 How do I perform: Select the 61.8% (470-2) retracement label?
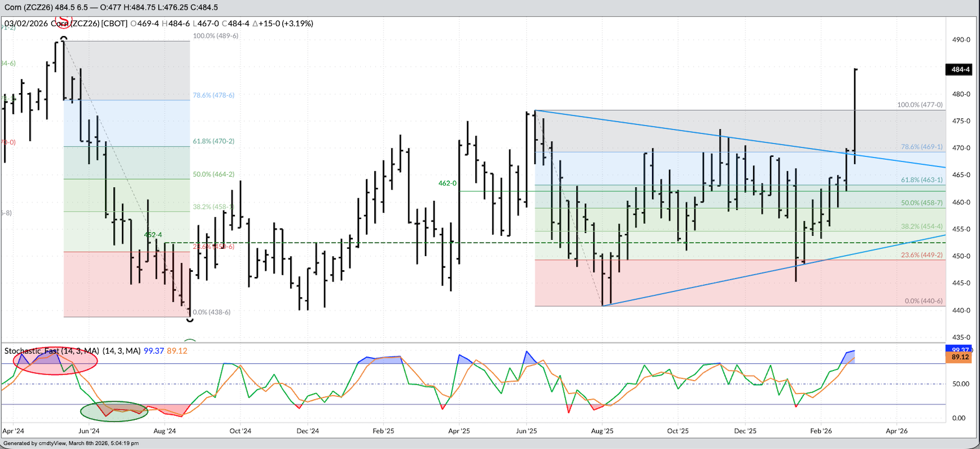[x=213, y=142]
